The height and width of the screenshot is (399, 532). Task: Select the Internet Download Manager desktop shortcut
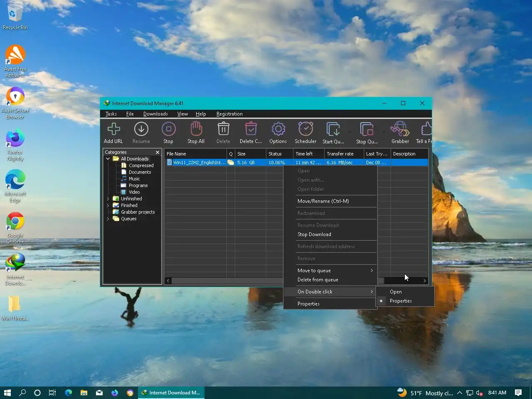pyautogui.click(x=15, y=269)
